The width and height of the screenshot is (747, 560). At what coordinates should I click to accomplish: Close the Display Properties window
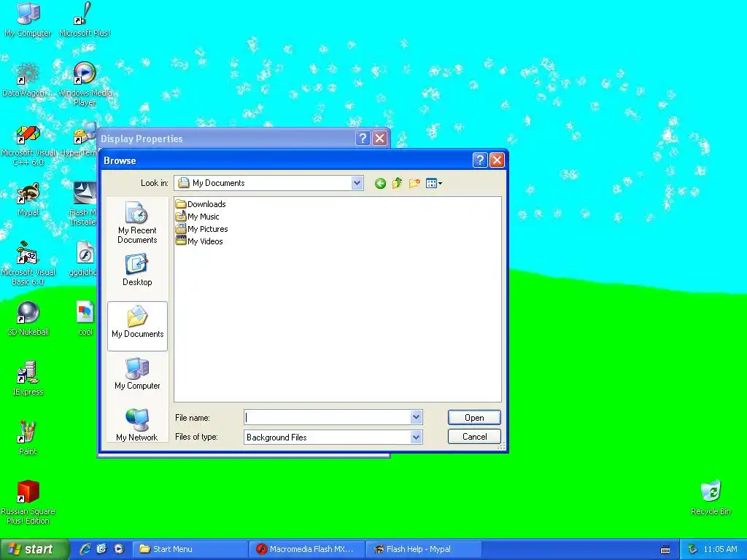379,138
